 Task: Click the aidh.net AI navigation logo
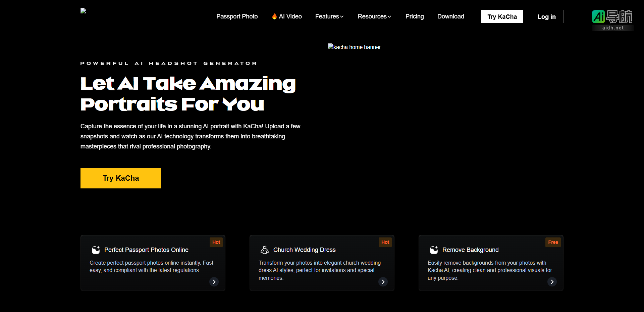click(x=612, y=20)
